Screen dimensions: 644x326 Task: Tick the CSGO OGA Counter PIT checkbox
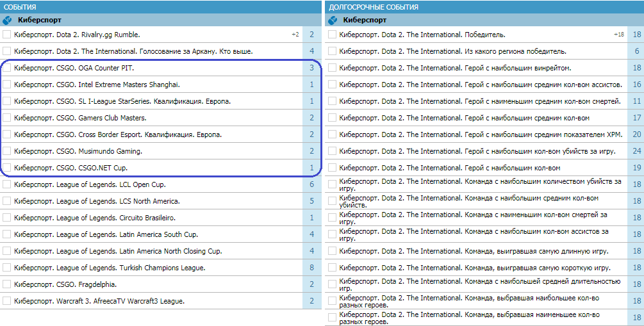click(6, 68)
